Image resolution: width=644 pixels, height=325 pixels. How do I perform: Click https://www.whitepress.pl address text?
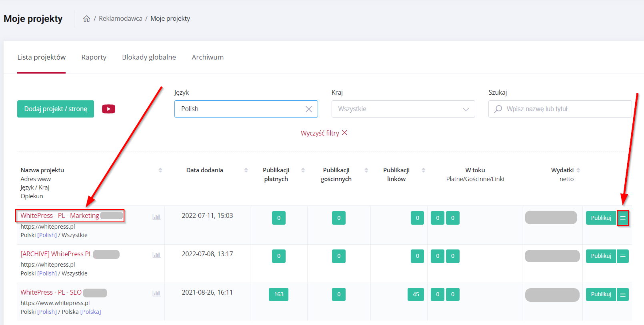pos(55,303)
